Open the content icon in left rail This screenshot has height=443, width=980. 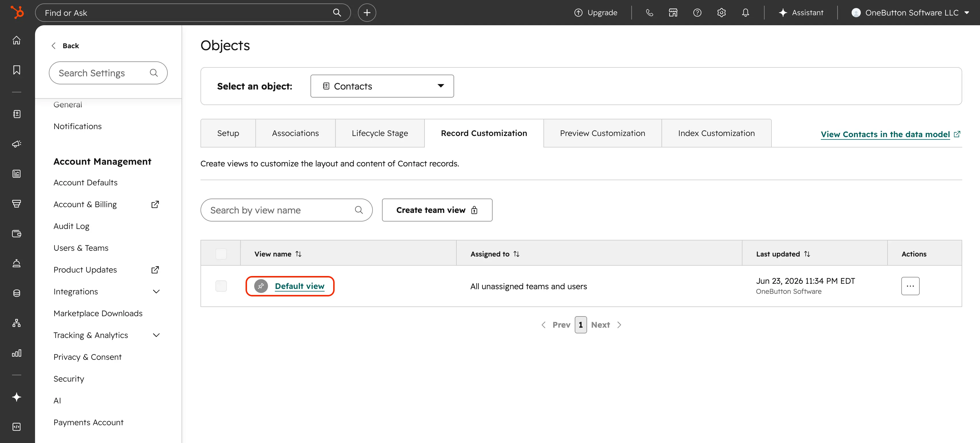(17, 174)
